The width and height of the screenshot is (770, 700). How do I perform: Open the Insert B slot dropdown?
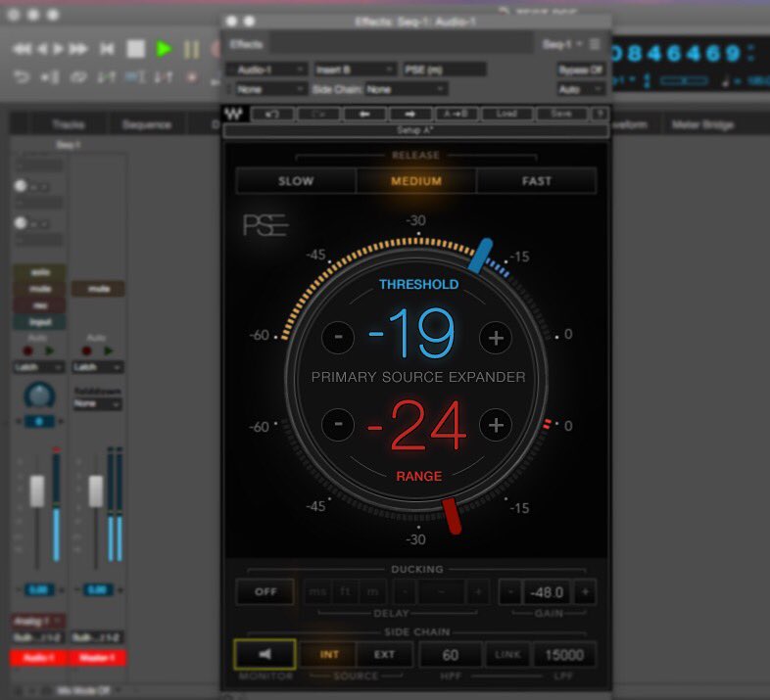point(355,70)
